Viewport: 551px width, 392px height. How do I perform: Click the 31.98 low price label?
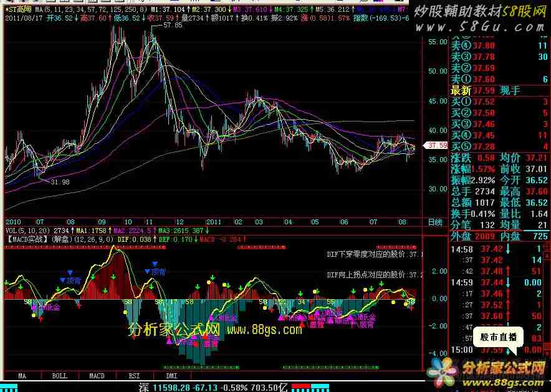[60, 183]
